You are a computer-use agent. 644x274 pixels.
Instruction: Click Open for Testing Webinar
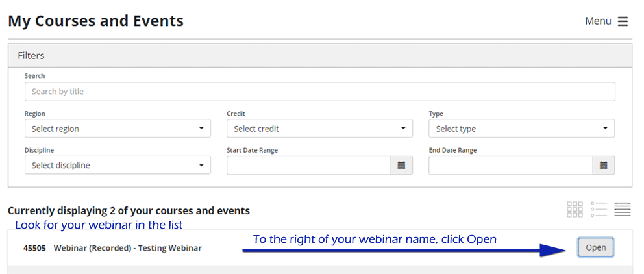click(595, 247)
